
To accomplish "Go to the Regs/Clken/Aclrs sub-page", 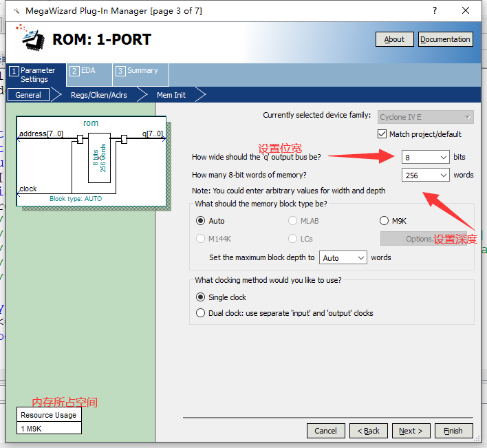I will (99, 95).
